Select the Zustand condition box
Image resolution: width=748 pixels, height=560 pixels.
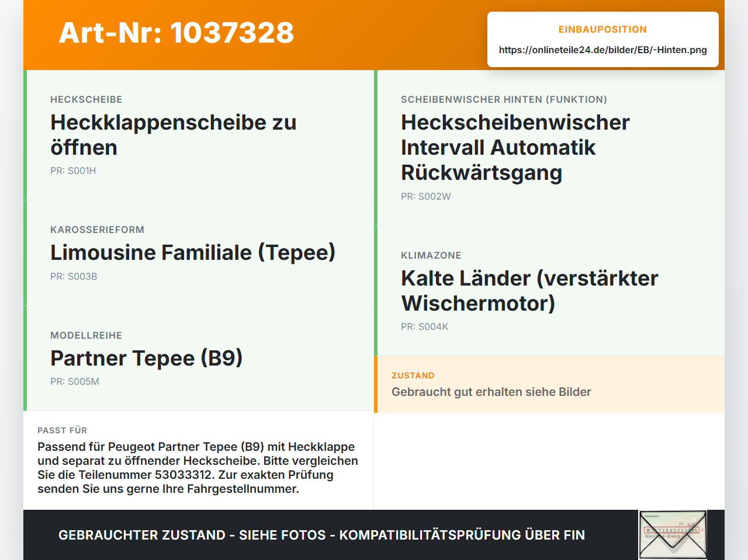[549, 384]
